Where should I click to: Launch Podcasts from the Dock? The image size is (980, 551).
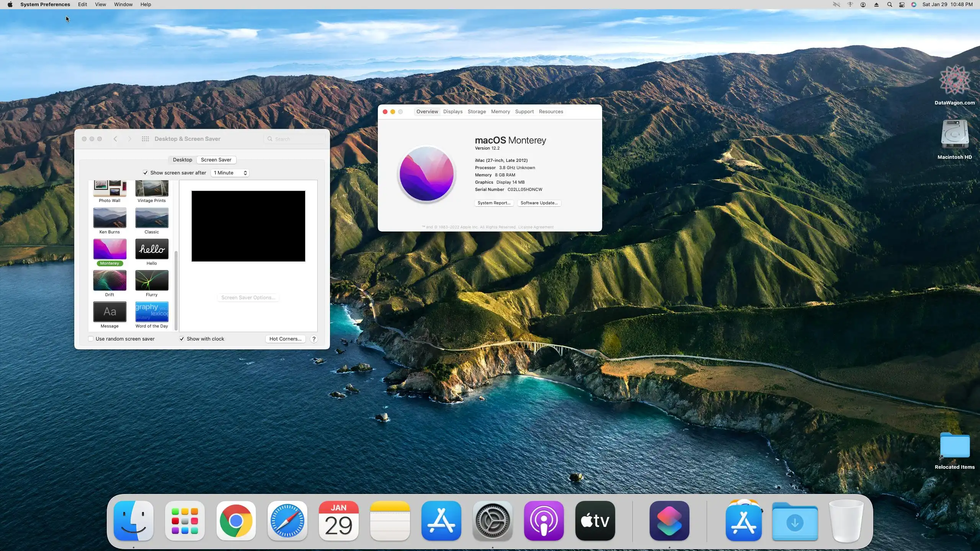tap(544, 520)
